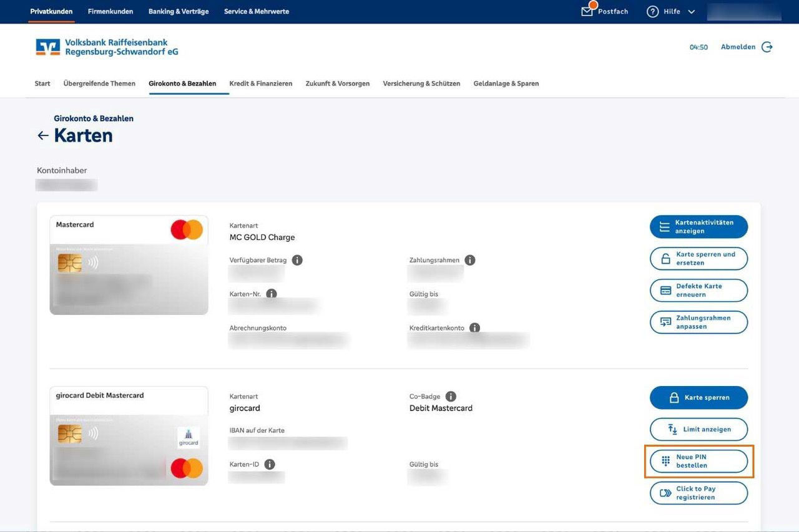Expand the Hilfe dropdown chevron
The image size is (799, 532).
(x=690, y=11)
